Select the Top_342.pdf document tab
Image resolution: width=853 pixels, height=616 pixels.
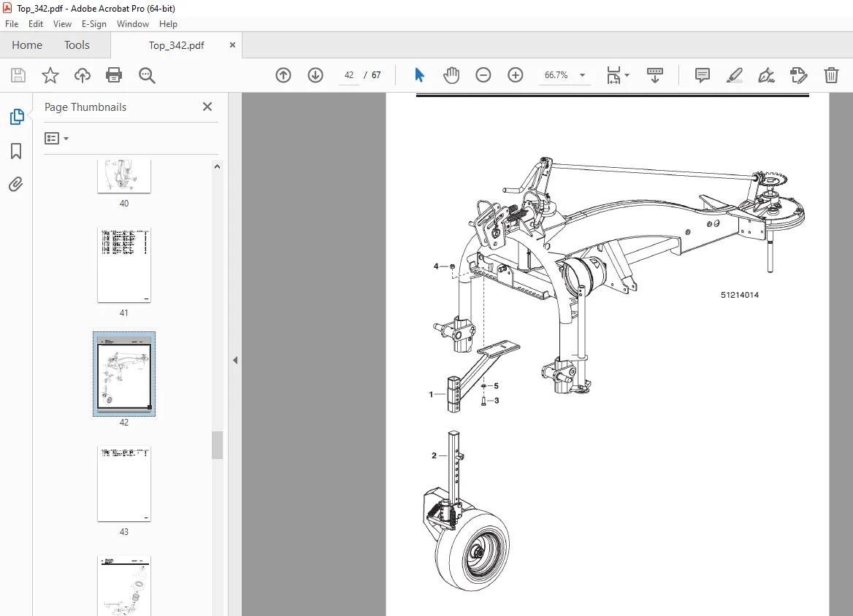click(x=176, y=45)
